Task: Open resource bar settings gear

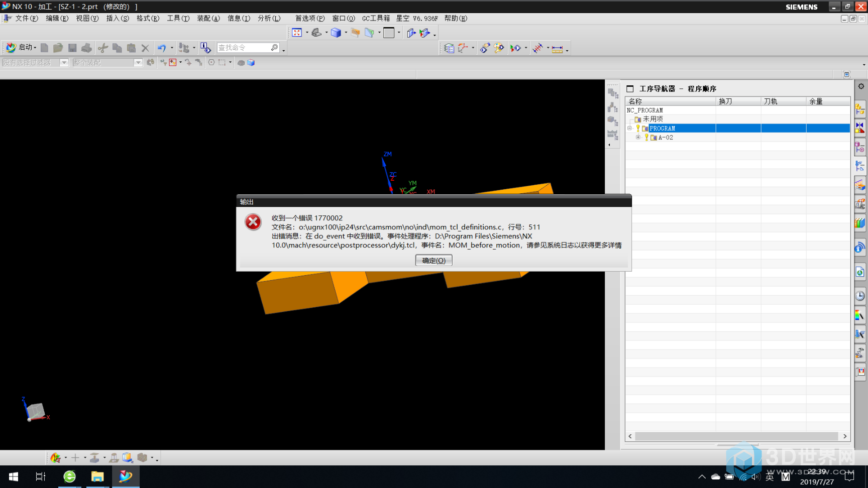Action: click(861, 86)
